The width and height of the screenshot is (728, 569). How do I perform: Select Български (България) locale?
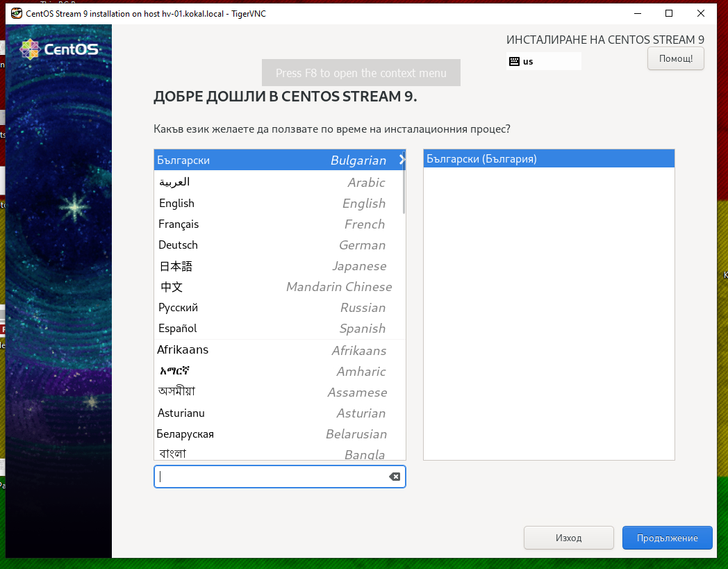click(x=549, y=159)
